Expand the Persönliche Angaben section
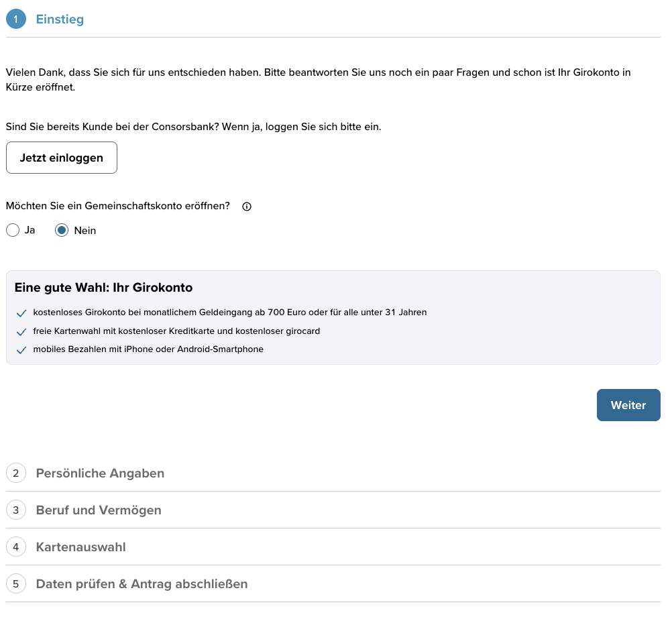This screenshot has width=672, height=619. click(x=100, y=473)
